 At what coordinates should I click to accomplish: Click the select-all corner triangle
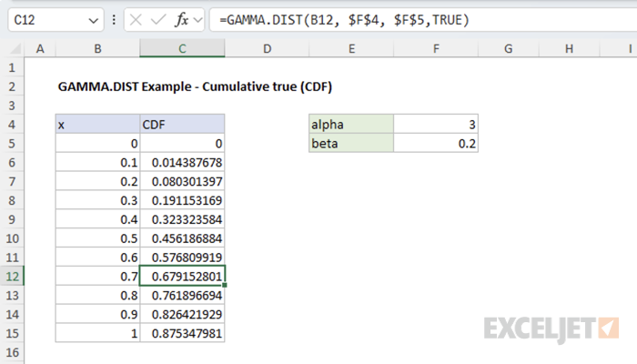[15, 49]
